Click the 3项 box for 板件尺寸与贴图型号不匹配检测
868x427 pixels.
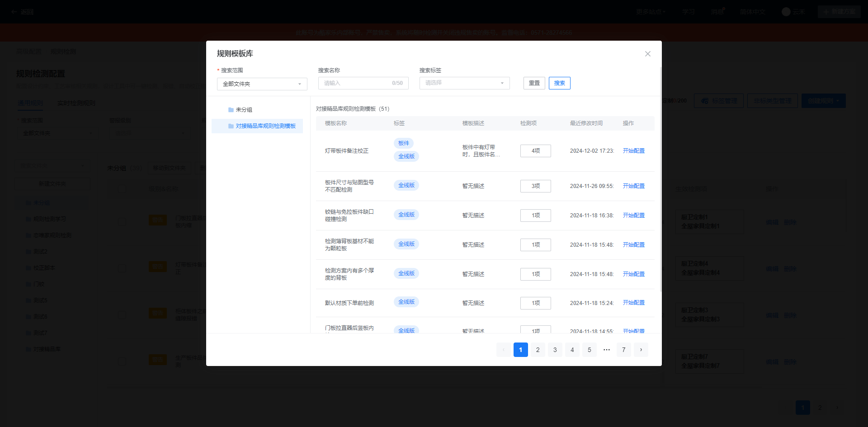pos(535,186)
